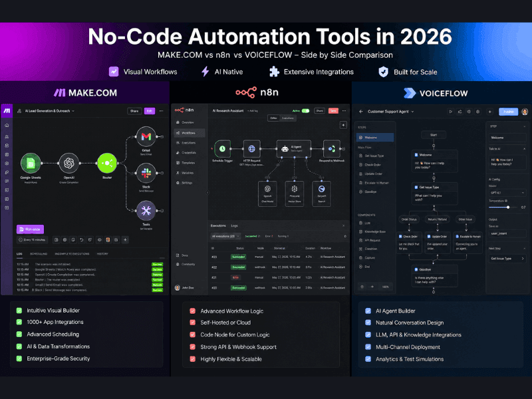The height and width of the screenshot is (399, 532).
Task: Collapse the Next Step section
Action: [524, 248]
